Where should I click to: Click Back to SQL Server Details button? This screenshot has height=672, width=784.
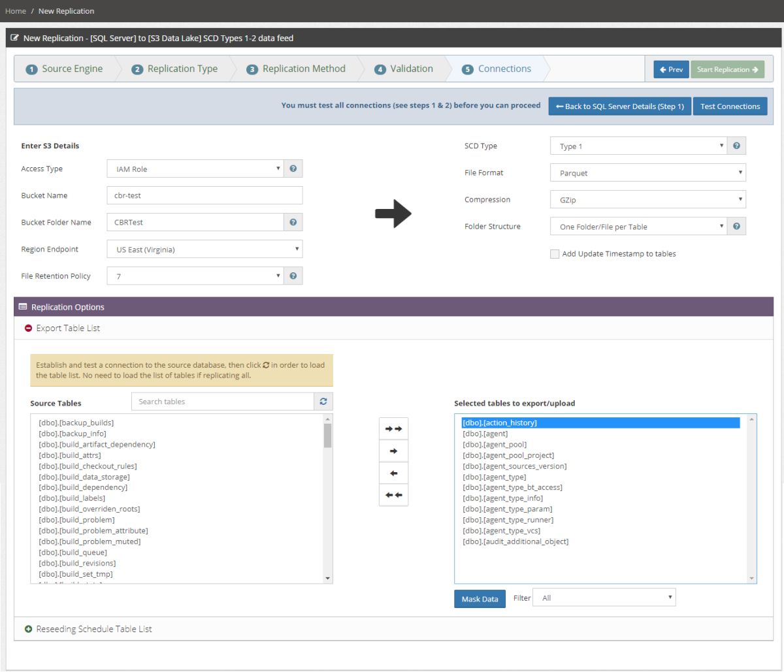click(x=619, y=106)
